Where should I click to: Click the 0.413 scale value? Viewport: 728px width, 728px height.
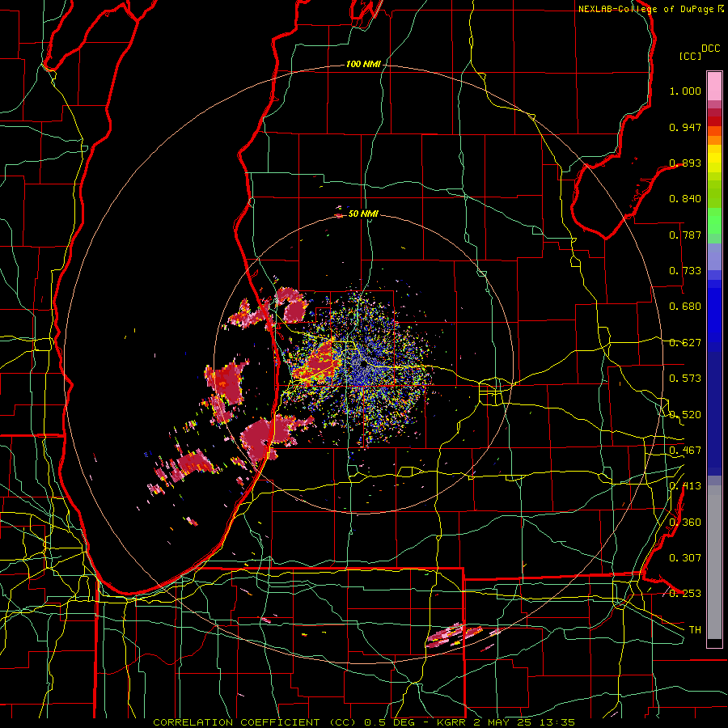point(685,486)
